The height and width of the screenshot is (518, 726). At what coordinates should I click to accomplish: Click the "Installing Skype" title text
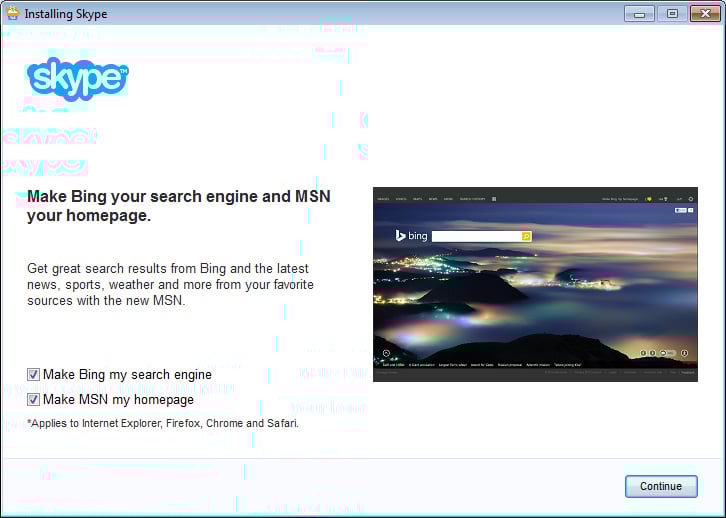click(66, 14)
